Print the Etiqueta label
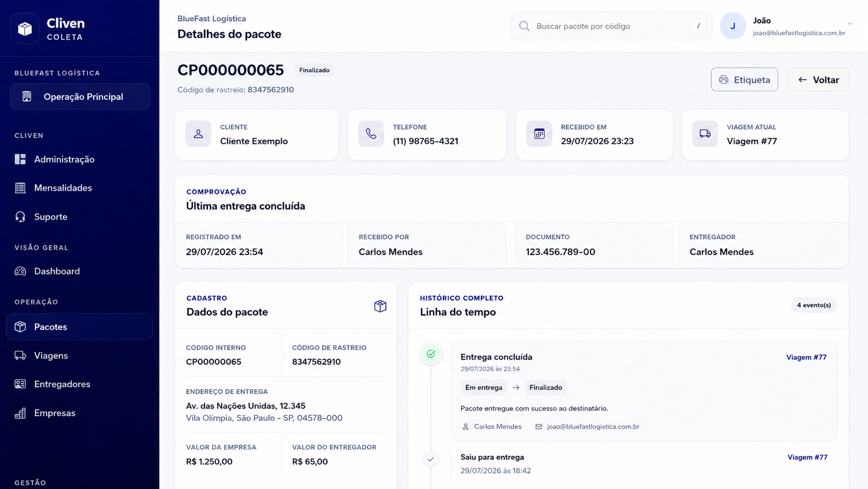 tap(744, 80)
